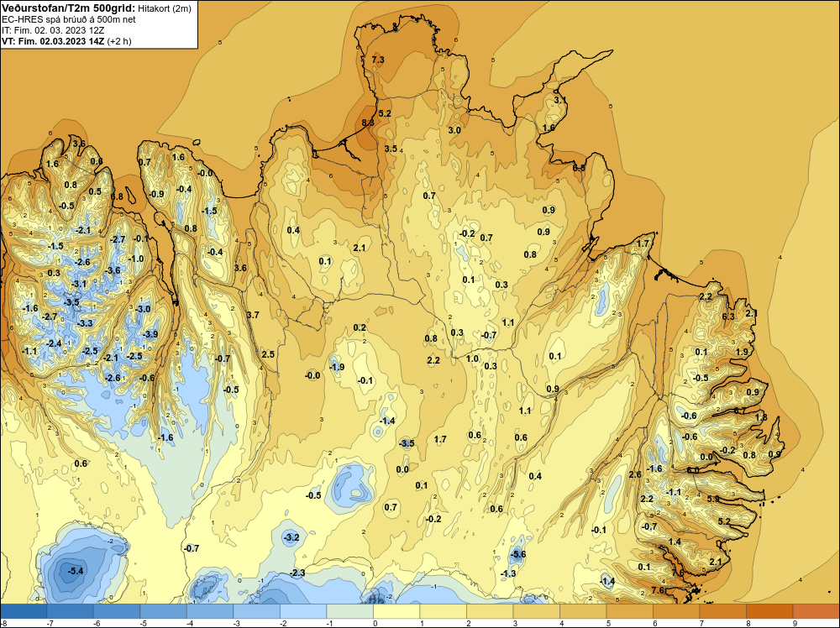Screen dimensions: 840x628
Task: Click the temperature value 5.9
Action: (713, 499)
